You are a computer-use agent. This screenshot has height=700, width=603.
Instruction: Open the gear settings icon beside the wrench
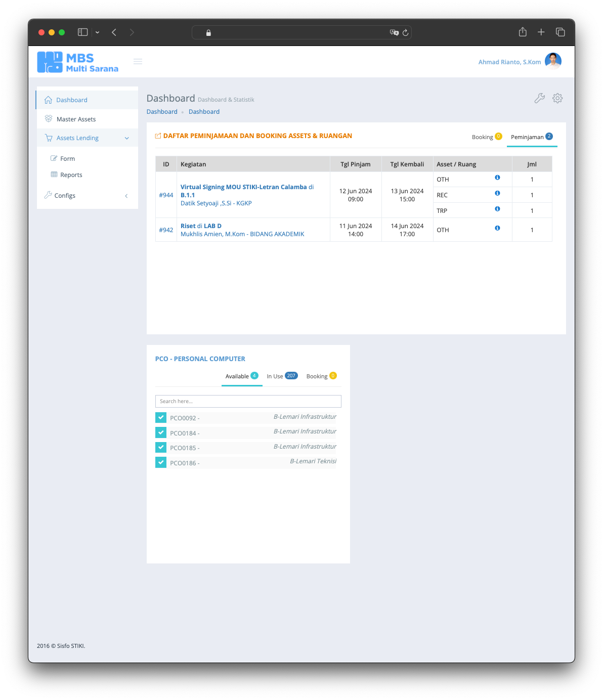[557, 98]
